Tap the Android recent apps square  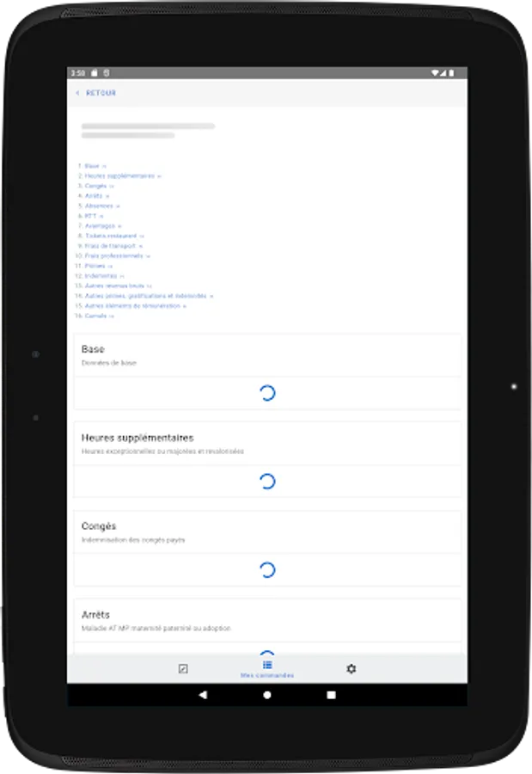coord(331,695)
